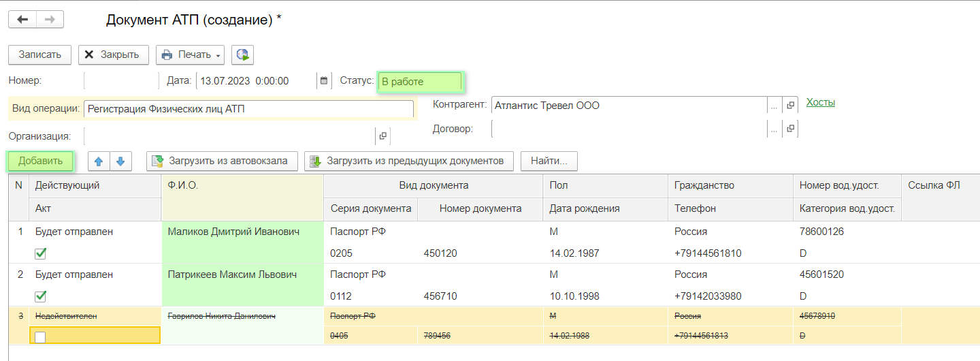The width and height of the screenshot is (980, 361).
Task: Click the back navigation arrow
Action: coord(22,20)
